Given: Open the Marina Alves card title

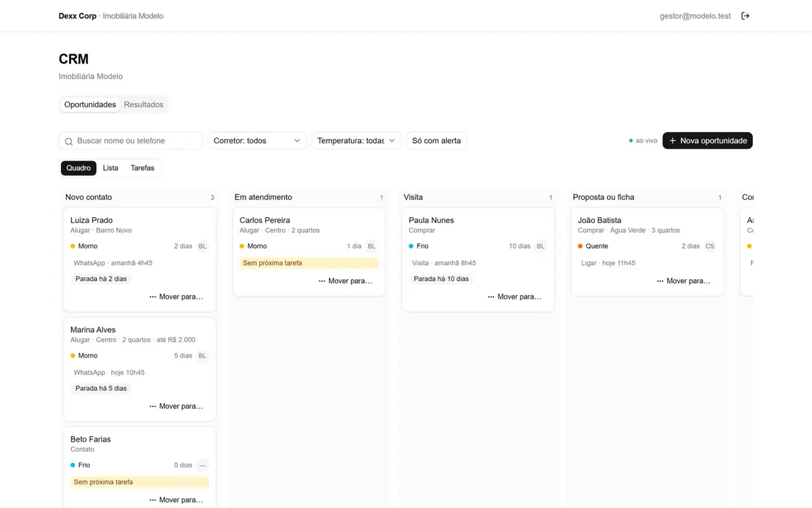Looking at the screenshot, I should click(93, 330).
